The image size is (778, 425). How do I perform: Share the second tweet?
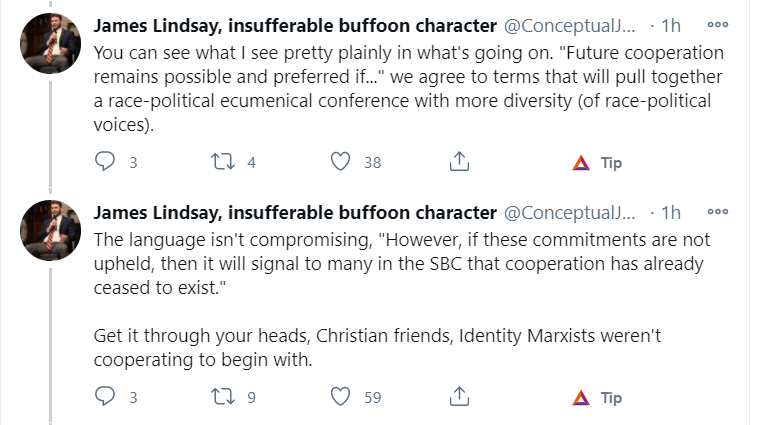click(459, 397)
